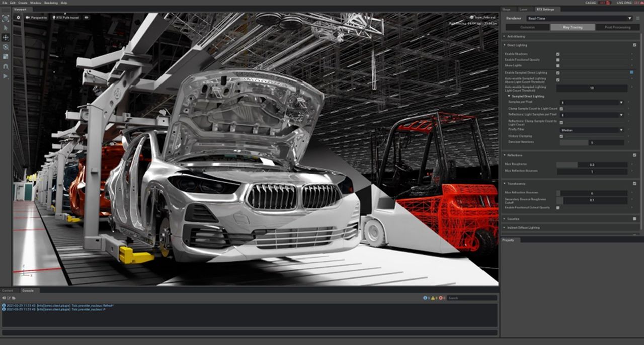Click the RTX Path-traced renderer selector

coord(67,17)
